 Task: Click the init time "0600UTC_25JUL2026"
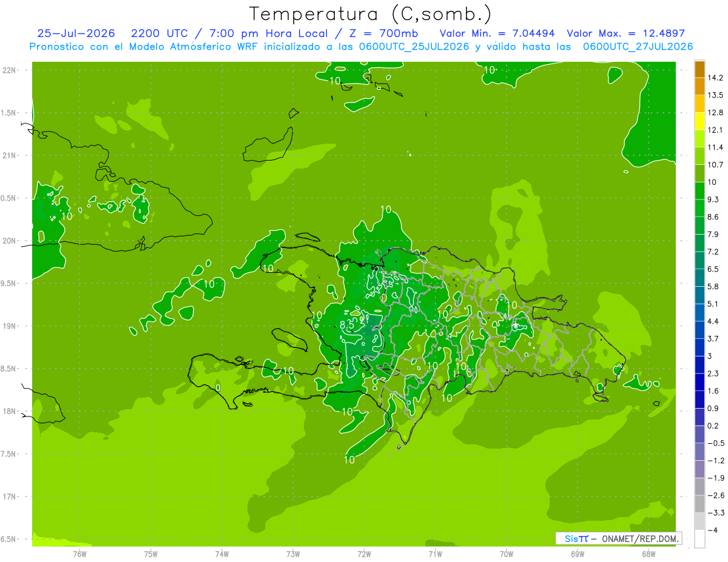click(413, 47)
